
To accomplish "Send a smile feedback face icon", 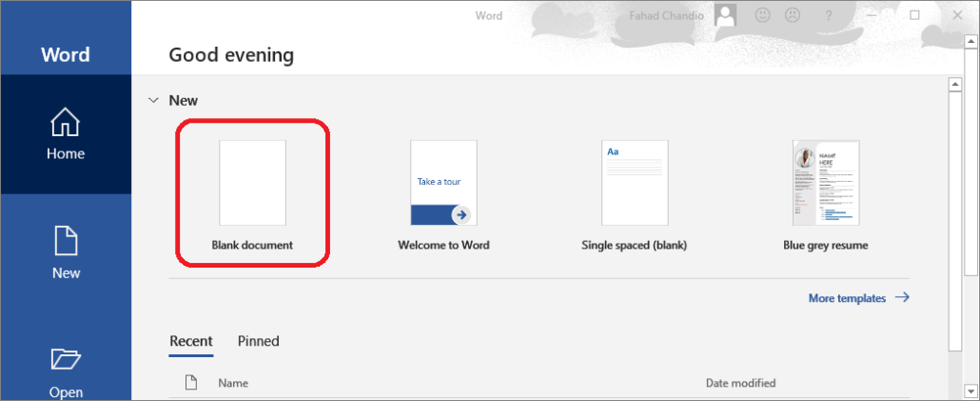I will coord(762,15).
